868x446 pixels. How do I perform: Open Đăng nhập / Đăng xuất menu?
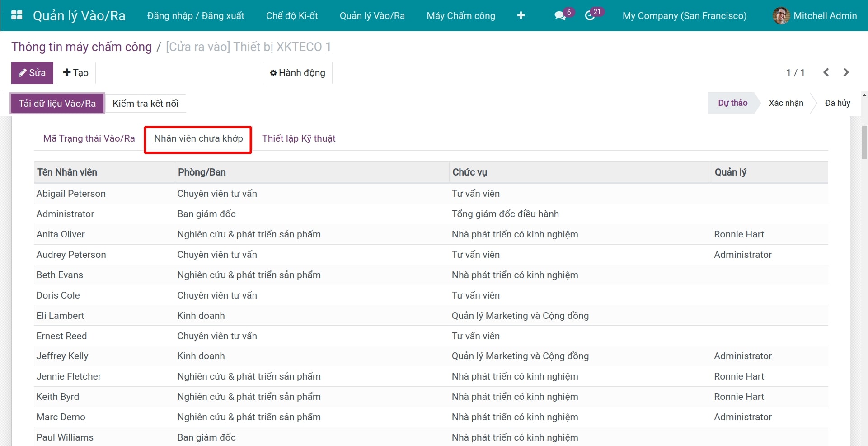(x=196, y=16)
